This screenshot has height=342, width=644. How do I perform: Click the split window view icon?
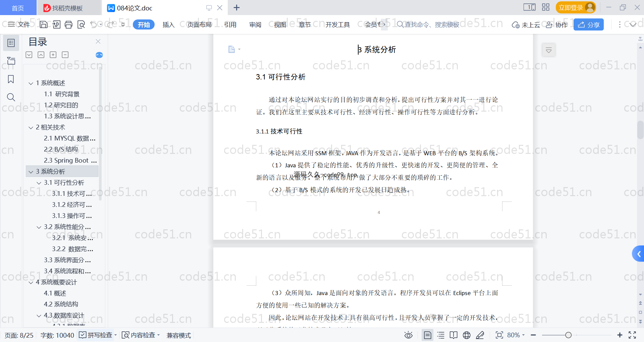pos(529,7)
